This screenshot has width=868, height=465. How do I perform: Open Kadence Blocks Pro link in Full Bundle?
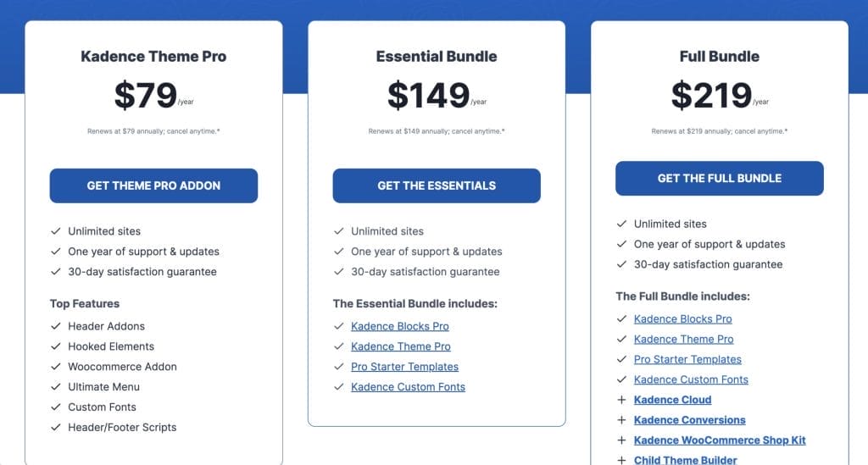click(x=682, y=318)
